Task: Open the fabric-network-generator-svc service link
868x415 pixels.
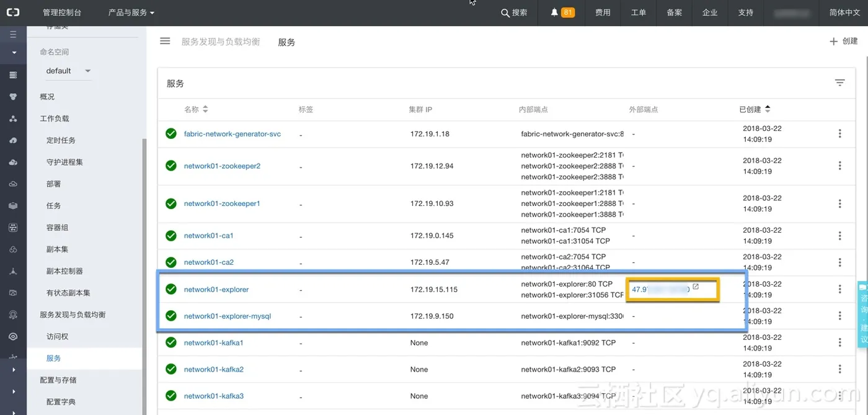Action: click(x=232, y=134)
